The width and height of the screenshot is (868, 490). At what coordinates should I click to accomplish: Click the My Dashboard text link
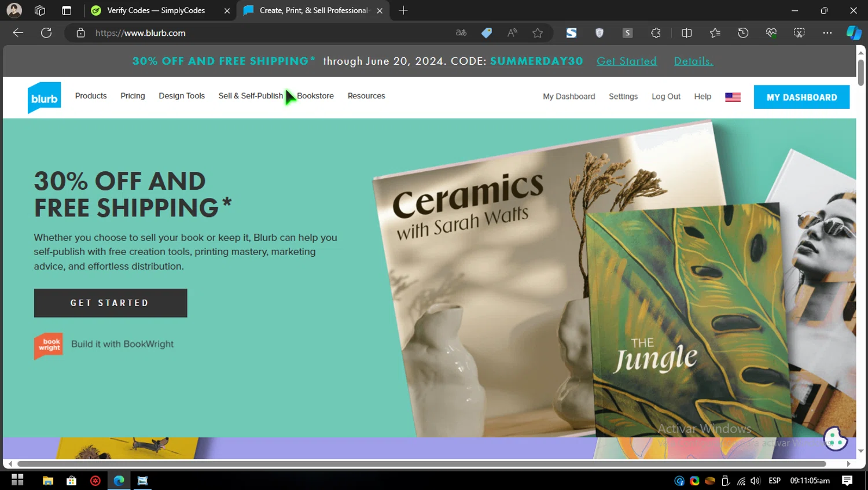[569, 97]
